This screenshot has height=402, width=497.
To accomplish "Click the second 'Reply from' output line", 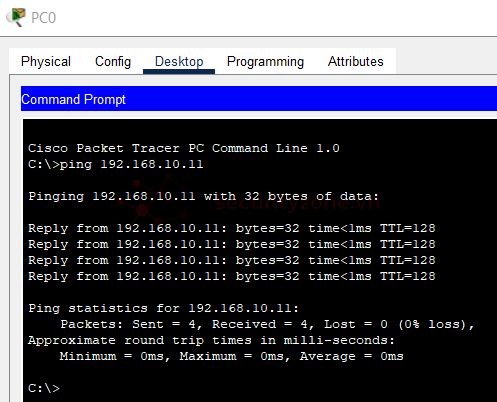I will pyautogui.click(x=232, y=244).
